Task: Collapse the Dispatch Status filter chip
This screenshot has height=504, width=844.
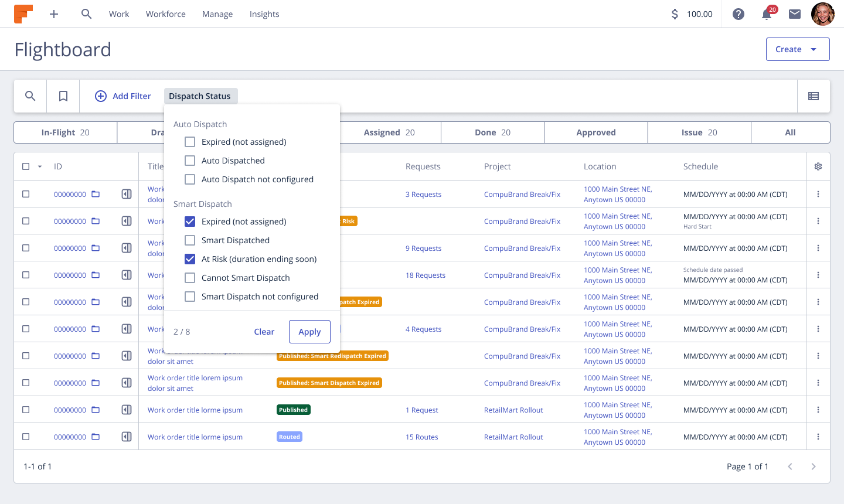Action: 200,96
